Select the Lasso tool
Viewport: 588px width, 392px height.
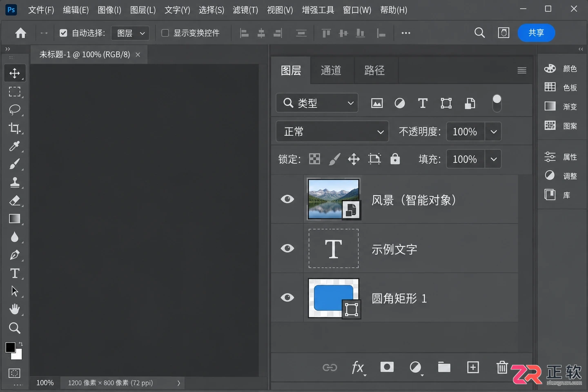pyautogui.click(x=15, y=109)
